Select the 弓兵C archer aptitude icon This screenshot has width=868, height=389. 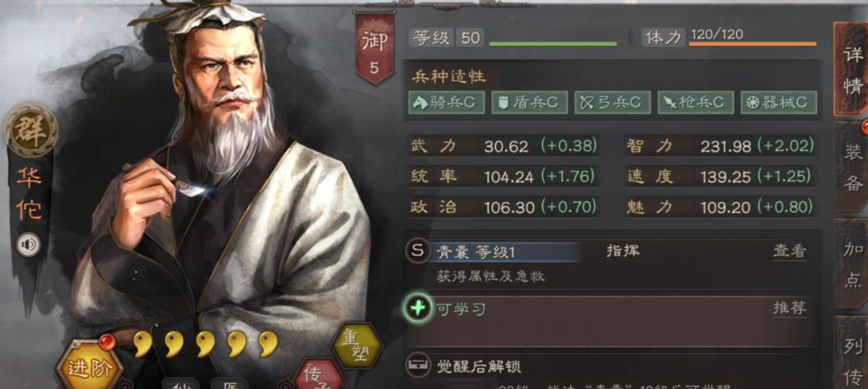click(612, 102)
